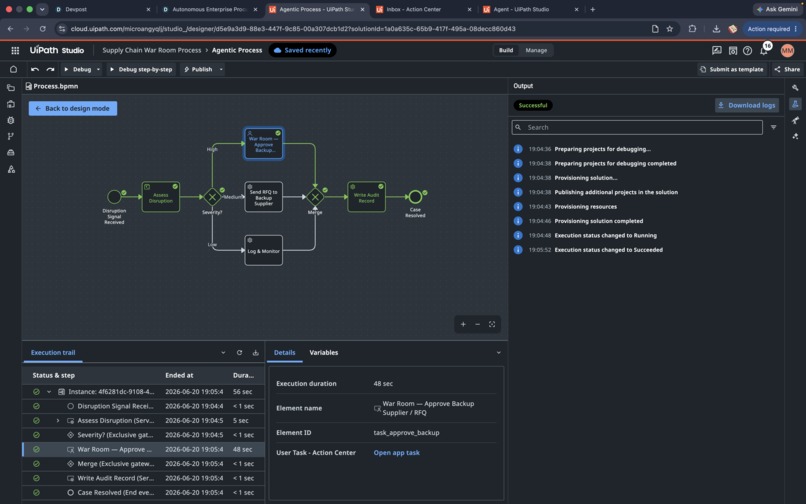
Task: Bookmark this page with the star icon
Action: coord(669,29)
